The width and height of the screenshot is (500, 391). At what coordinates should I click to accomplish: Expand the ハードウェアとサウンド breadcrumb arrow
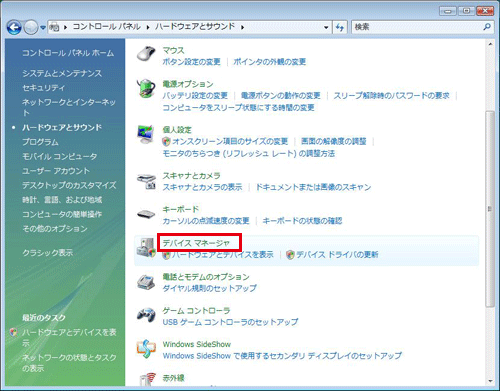point(242,27)
